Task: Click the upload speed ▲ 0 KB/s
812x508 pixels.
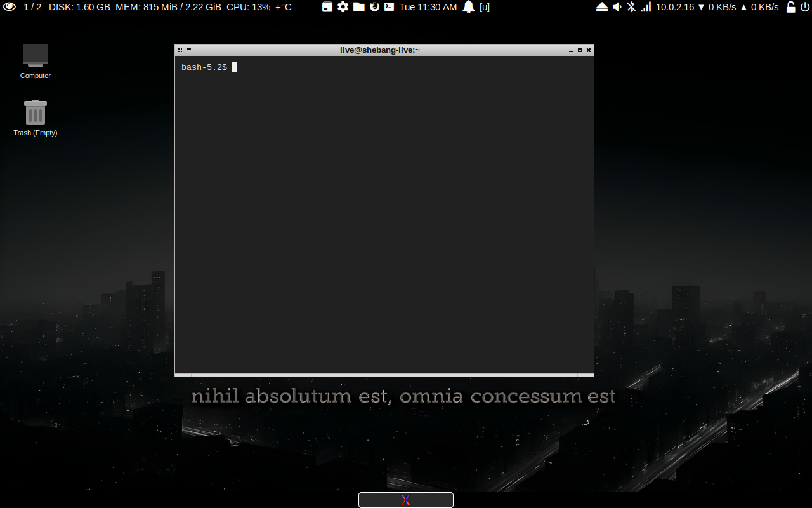Action: tap(759, 7)
